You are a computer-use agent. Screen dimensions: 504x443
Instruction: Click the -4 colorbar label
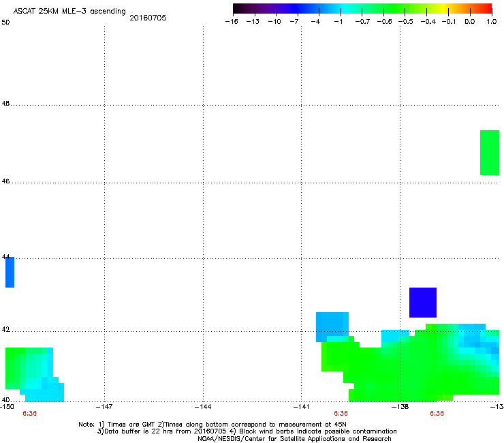315,22
